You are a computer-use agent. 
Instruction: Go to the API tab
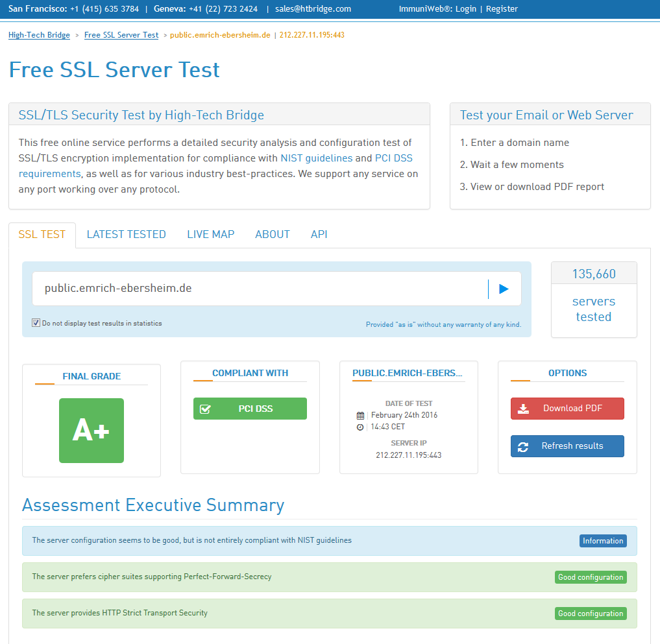pyautogui.click(x=319, y=234)
